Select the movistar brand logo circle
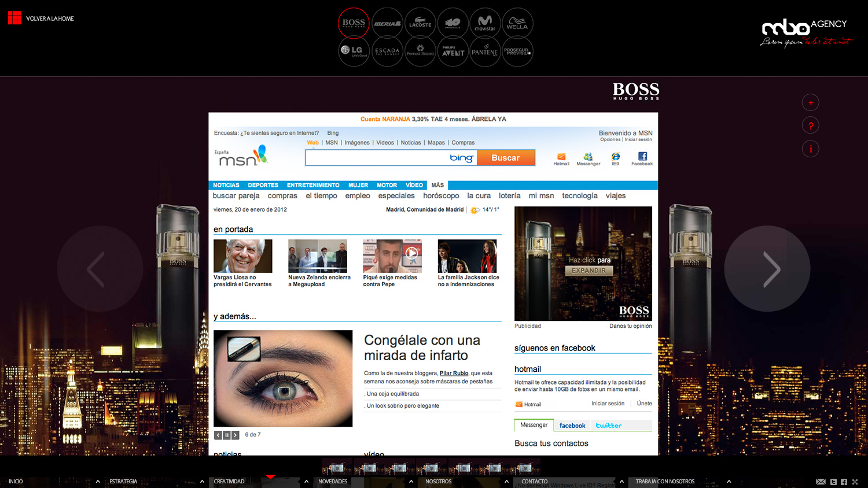Viewport: 868px width, 488px height. point(485,23)
